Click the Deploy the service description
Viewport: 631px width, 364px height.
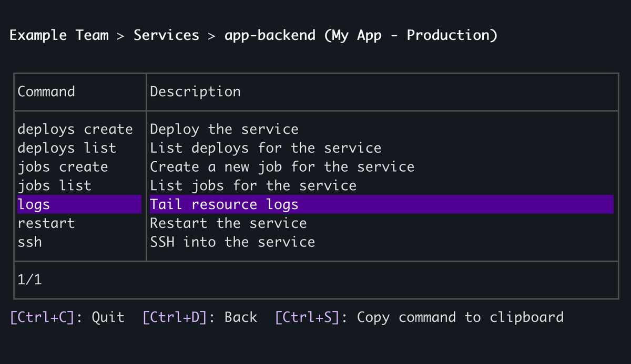[224, 129]
